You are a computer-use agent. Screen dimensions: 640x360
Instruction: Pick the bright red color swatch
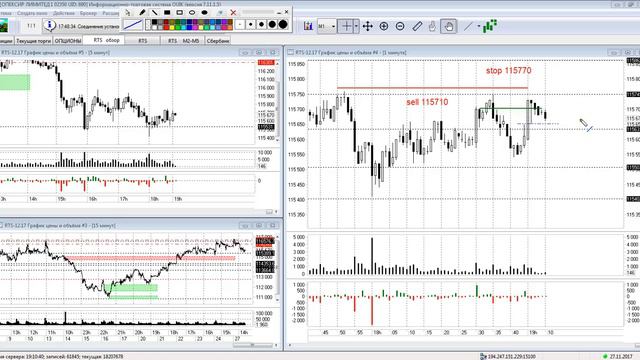[x=166, y=28]
